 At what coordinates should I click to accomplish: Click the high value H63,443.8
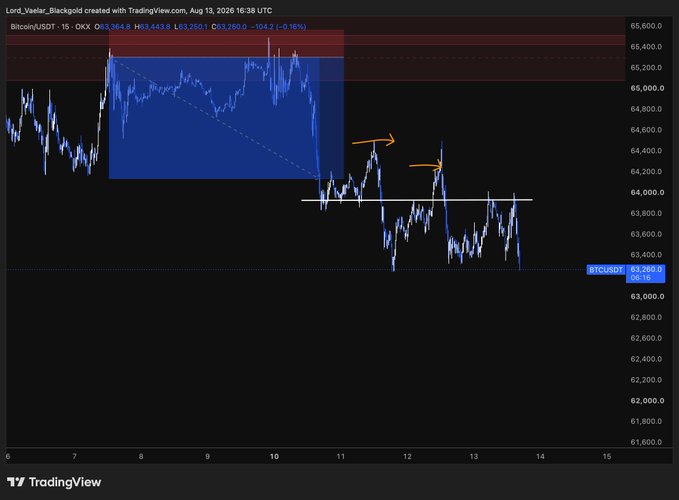pyautogui.click(x=152, y=27)
